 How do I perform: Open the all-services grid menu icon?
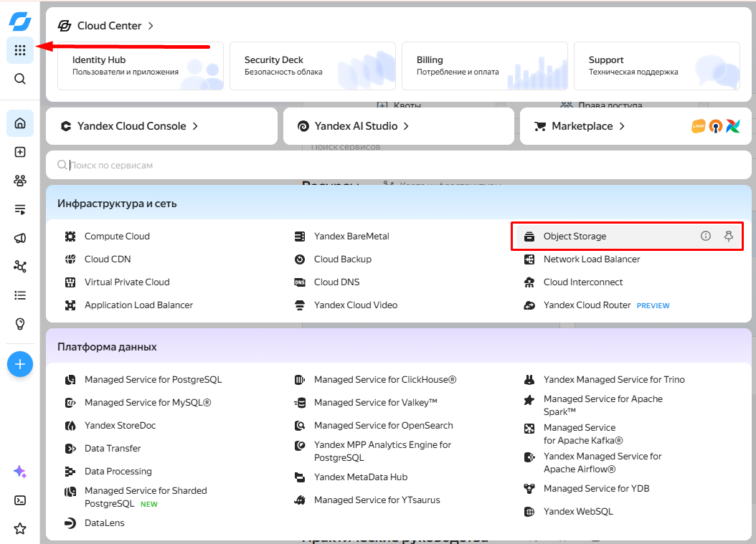(20, 50)
